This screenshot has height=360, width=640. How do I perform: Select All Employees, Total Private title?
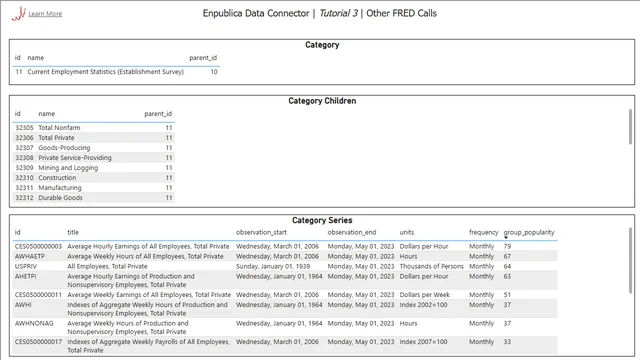[x=107, y=267]
